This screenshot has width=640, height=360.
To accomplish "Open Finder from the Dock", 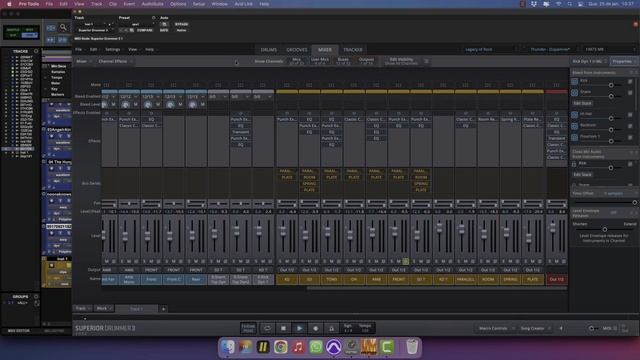I will (228, 347).
